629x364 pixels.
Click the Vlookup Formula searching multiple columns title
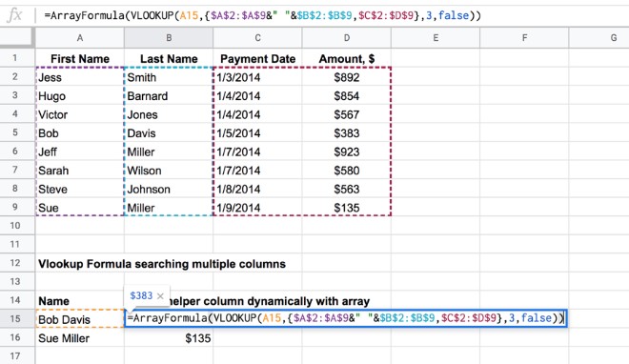click(x=162, y=264)
